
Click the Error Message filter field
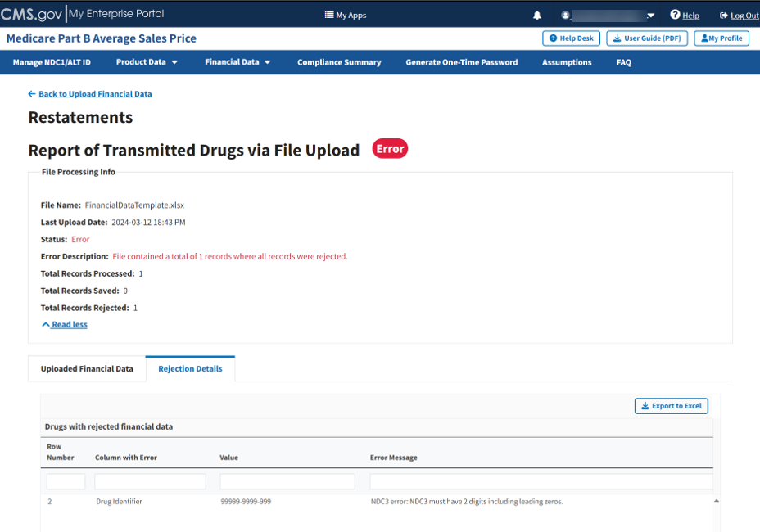click(541, 482)
